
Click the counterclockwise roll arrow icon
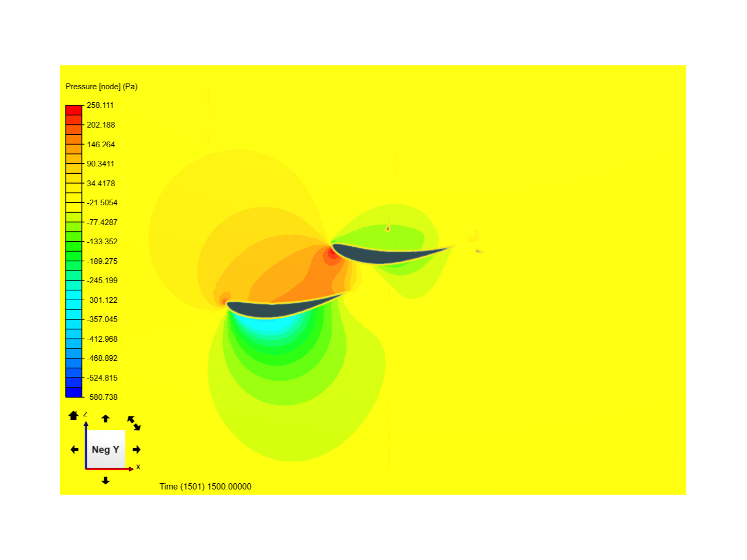pyautogui.click(x=130, y=418)
